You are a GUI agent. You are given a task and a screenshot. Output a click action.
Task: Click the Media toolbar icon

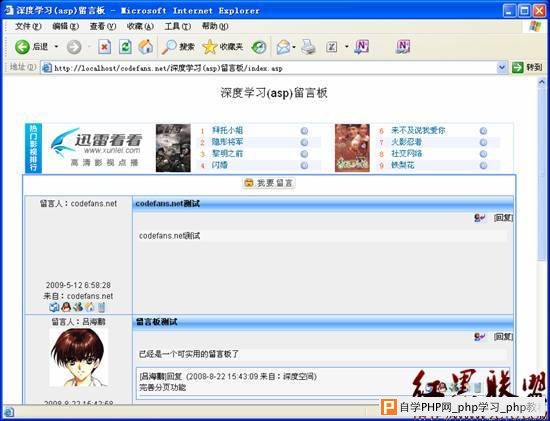pyautogui.click(x=259, y=47)
